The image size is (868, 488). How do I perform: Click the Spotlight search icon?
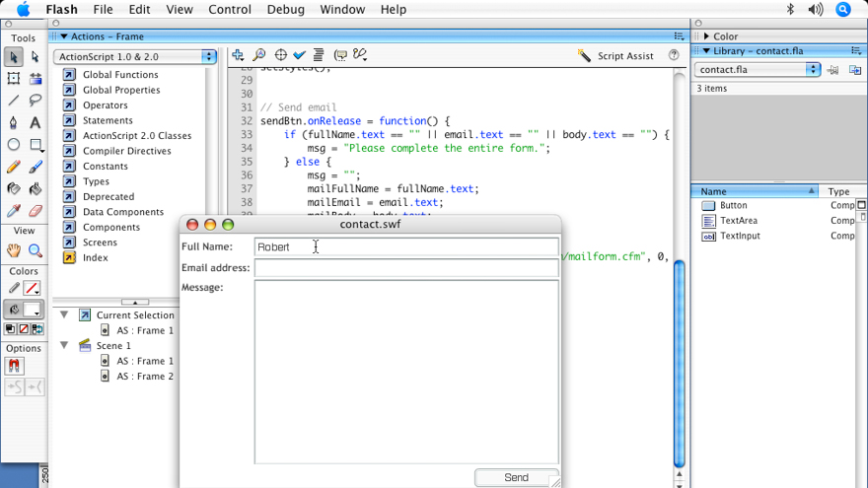[x=842, y=10]
